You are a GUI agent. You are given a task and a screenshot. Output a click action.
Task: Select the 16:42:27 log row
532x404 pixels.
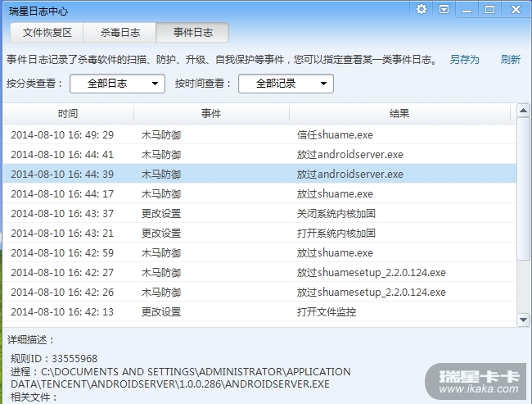(260, 273)
